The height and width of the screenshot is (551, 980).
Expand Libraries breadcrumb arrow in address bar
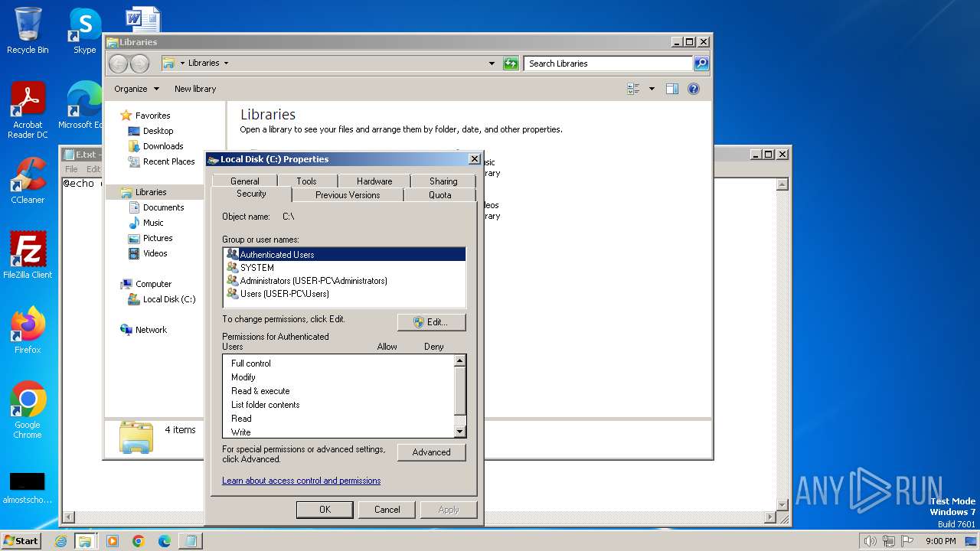point(226,64)
